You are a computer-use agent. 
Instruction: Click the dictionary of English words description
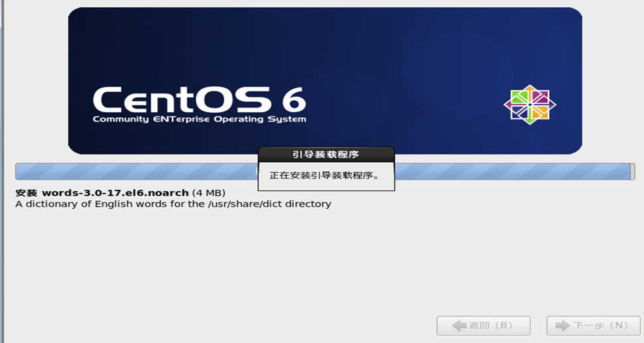click(x=173, y=204)
